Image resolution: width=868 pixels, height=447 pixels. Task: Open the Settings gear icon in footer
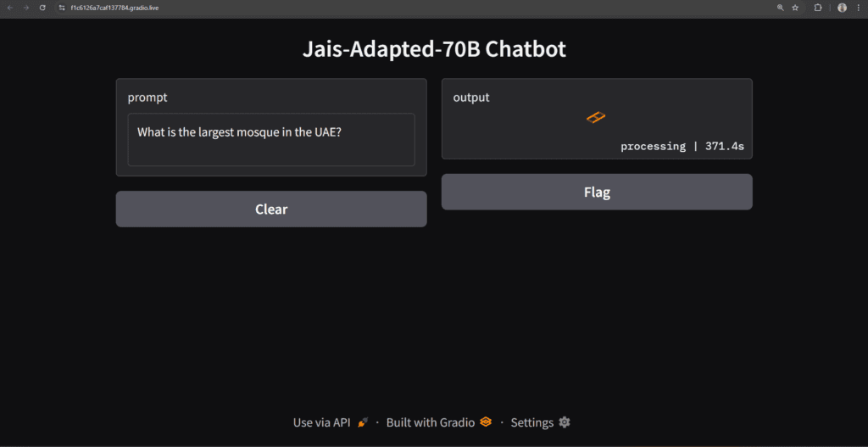pos(564,422)
